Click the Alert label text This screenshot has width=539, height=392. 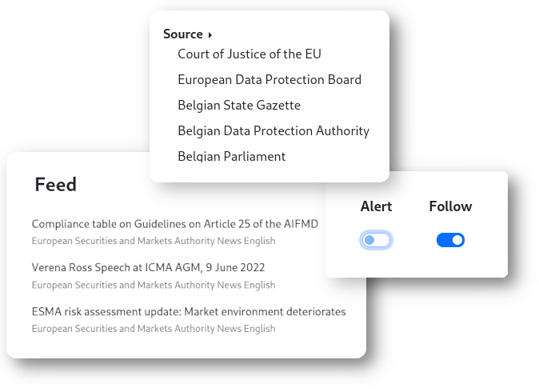pyautogui.click(x=376, y=206)
